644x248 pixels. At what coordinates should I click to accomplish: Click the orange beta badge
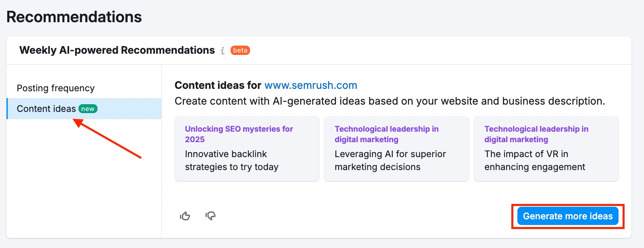(x=240, y=50)
